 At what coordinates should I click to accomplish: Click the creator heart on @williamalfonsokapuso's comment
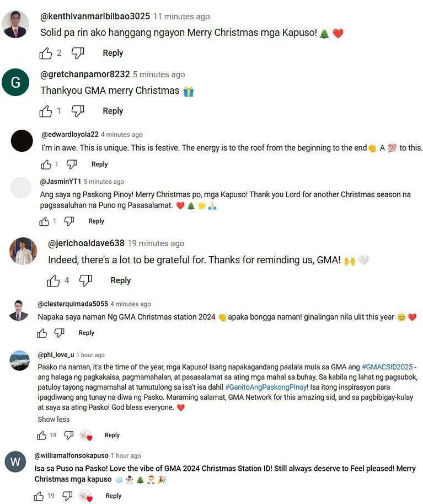[x=85, y=496]
